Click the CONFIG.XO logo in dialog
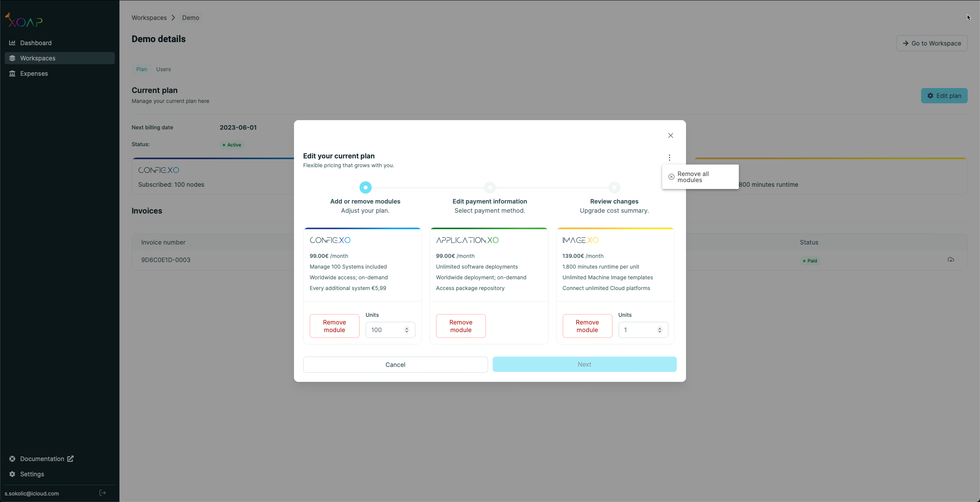 330,240
